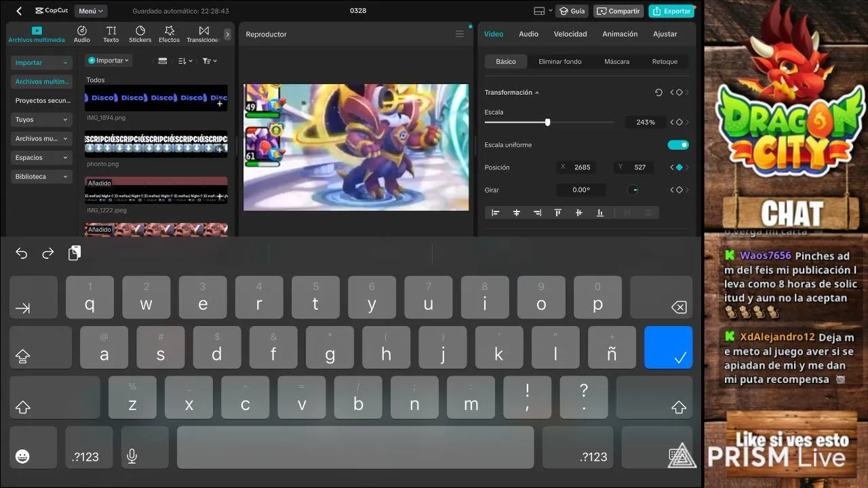Switch to the Animación tab

(620, 34)
